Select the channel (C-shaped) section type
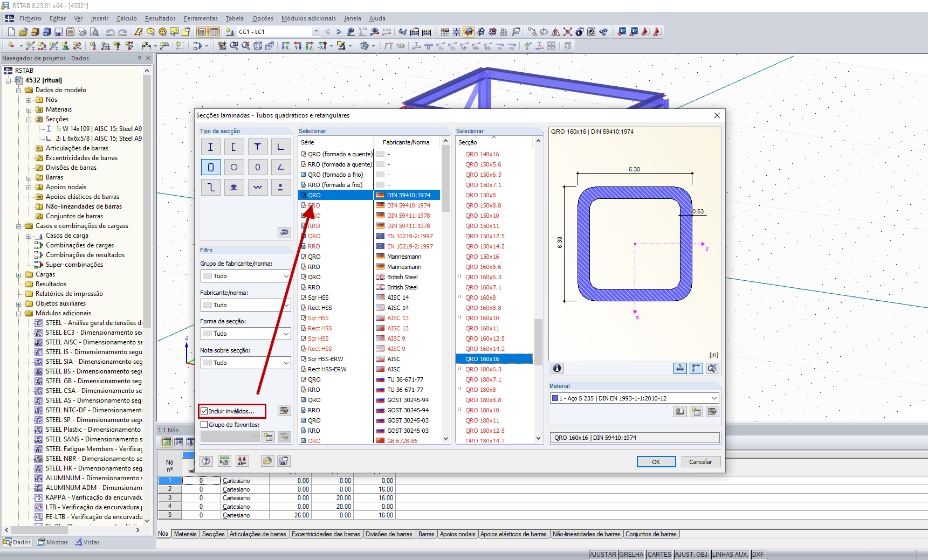Screen dimensions: 928x560 (x=234, y=147)
